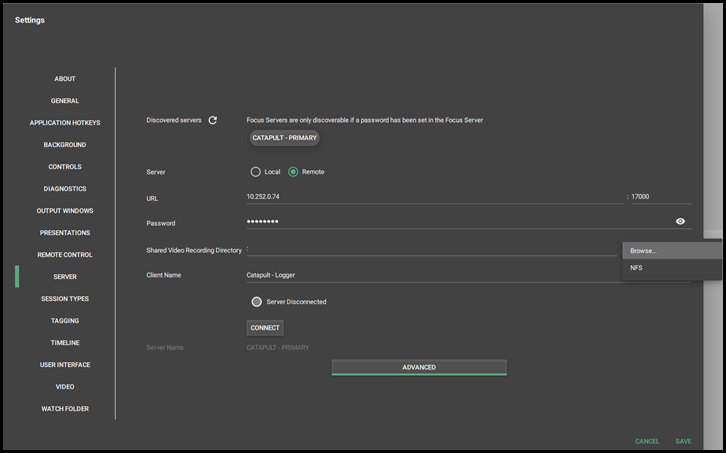
Task: Choose NFS from the directory menu
Action: click(x=672, y=268)
